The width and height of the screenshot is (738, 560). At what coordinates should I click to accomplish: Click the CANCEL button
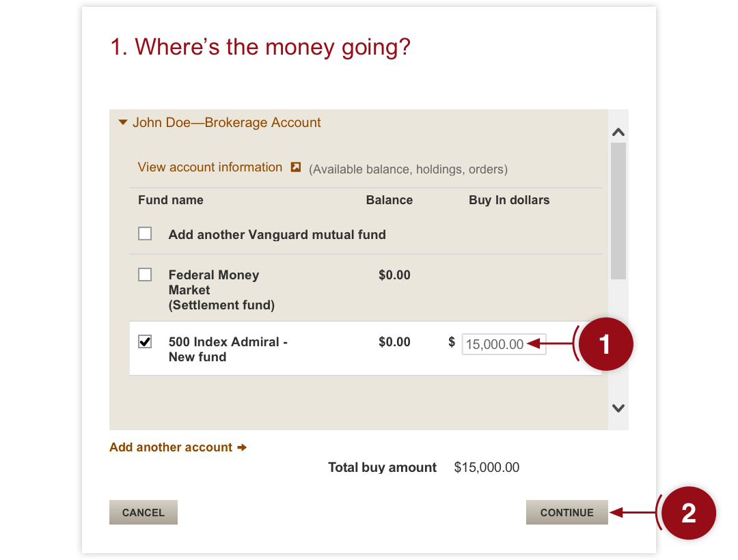(143, 512)
